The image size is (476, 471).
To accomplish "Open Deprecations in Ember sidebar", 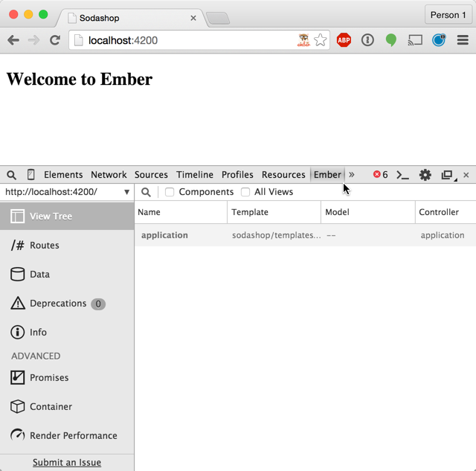I will tap(67, 304).
